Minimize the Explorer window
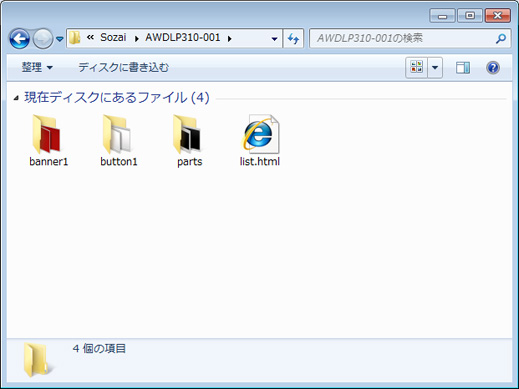519x389 pixels. [442, 16]
